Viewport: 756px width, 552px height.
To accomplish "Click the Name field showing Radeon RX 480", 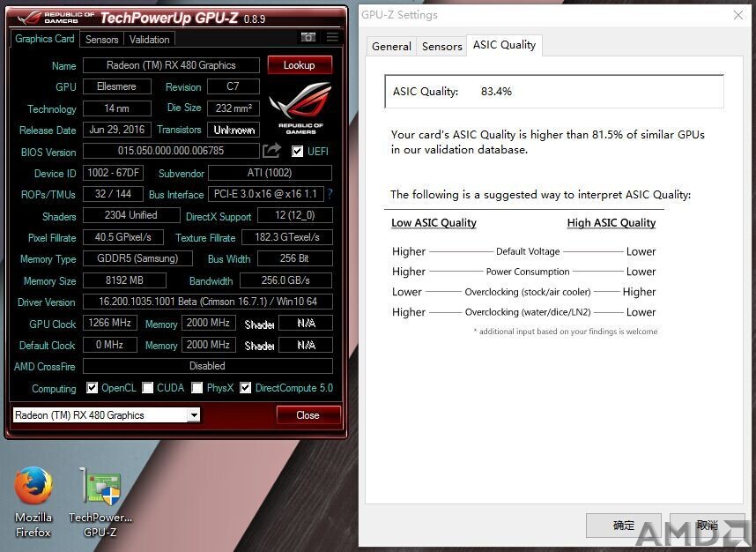I will [171, 65].
